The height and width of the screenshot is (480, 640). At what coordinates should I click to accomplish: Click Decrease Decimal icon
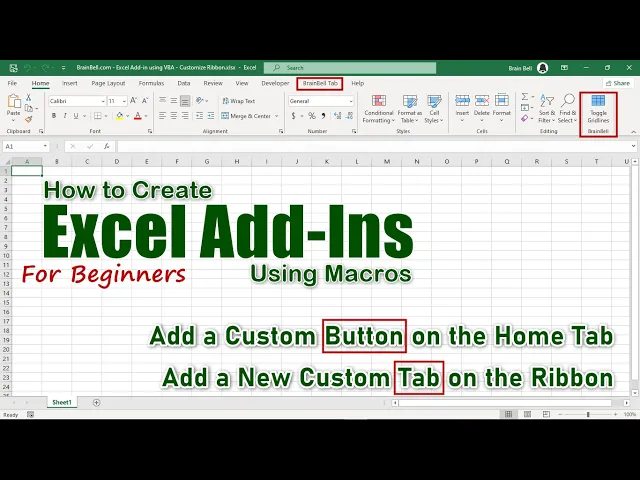pos(349,116)
